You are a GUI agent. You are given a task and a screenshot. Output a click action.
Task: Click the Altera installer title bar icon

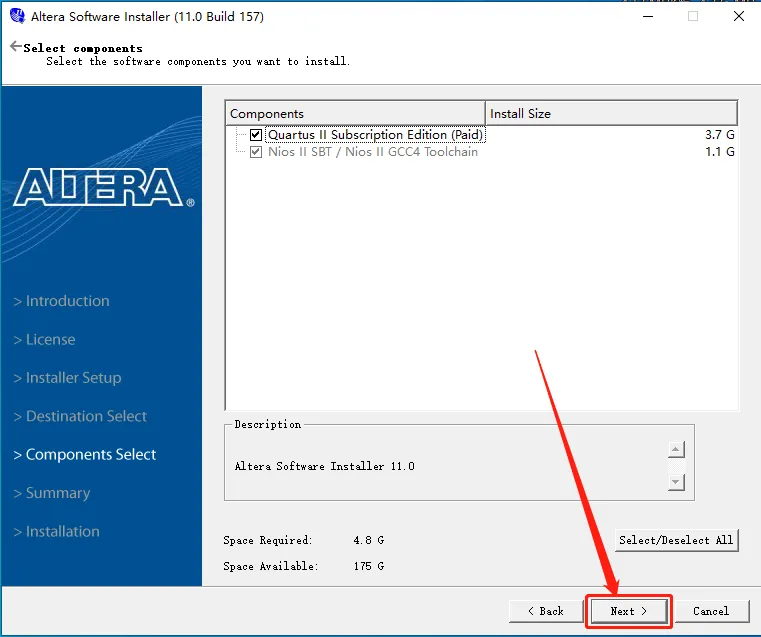click(x=17, y=16)
